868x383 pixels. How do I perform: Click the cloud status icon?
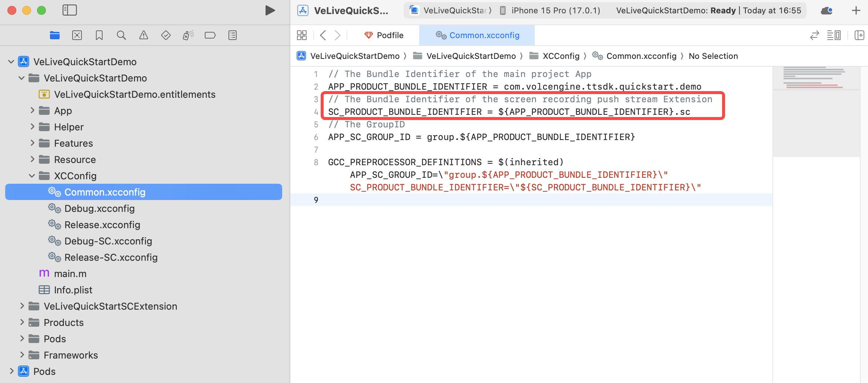[827, 10]
